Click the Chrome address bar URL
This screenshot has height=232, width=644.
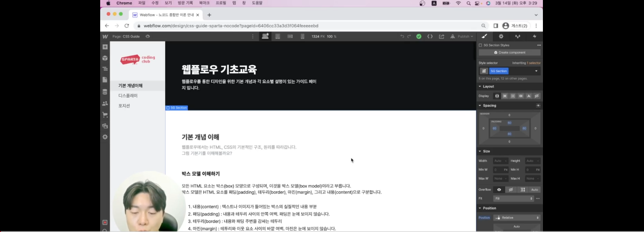coord(231,26)
